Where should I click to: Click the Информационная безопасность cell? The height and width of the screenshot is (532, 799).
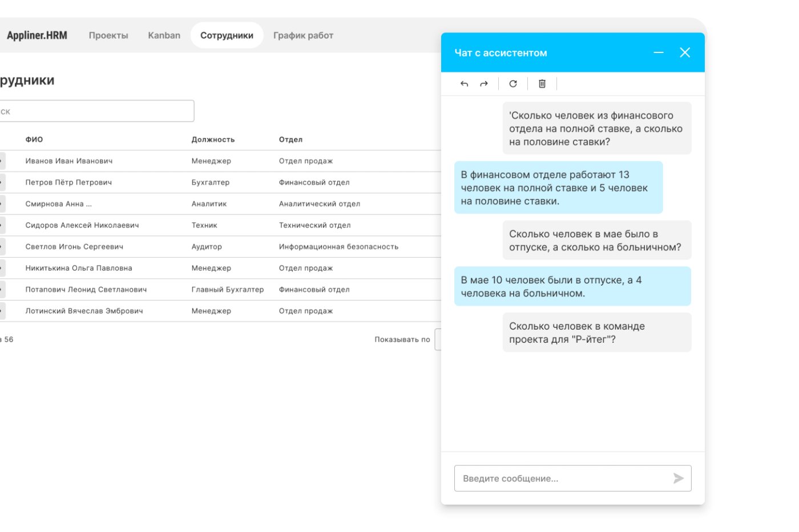[338, 247]
